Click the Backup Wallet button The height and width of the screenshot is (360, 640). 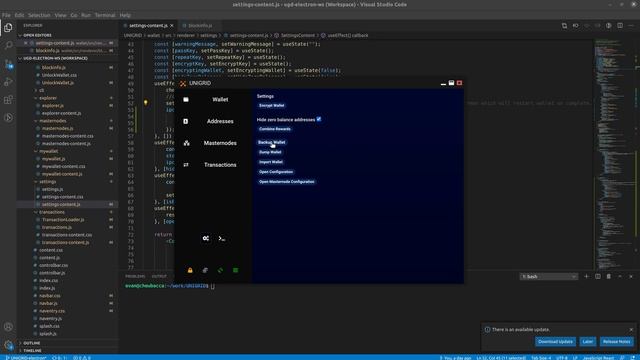[x=272, y=142]
